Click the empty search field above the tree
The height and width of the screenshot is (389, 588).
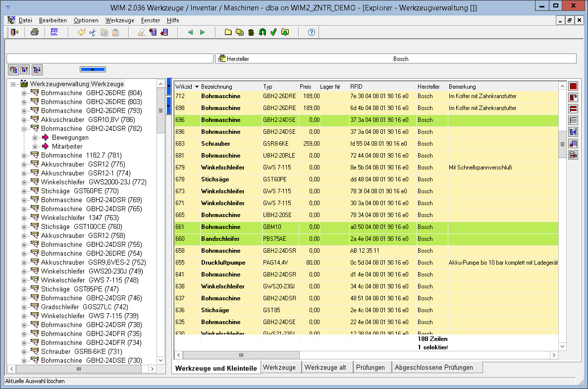pyautogui.click(x=109, y=58)
